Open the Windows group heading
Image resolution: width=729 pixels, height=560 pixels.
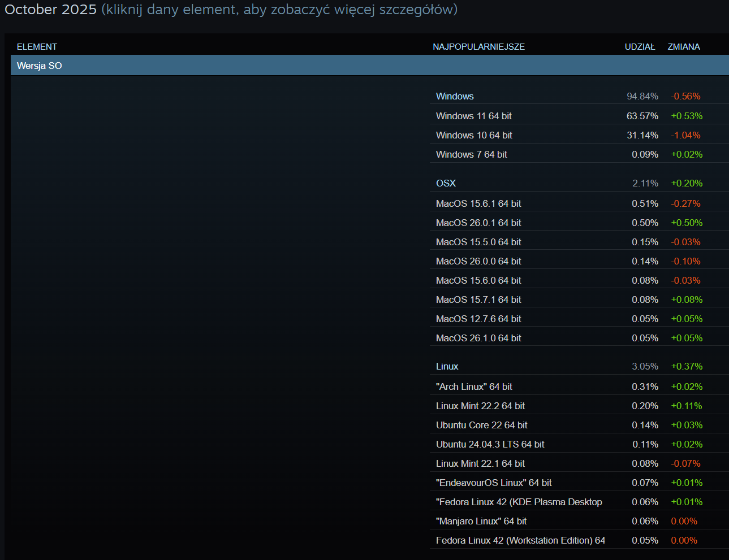click(455, 96)
